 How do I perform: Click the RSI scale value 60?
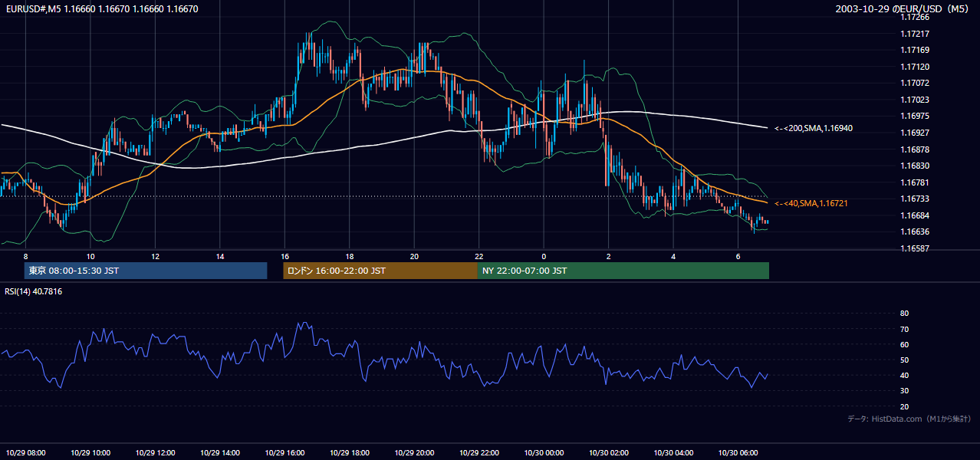904,344
